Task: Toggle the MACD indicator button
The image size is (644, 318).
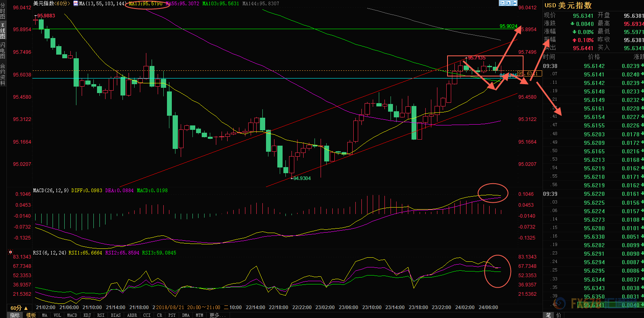Action: coord(72,315)
